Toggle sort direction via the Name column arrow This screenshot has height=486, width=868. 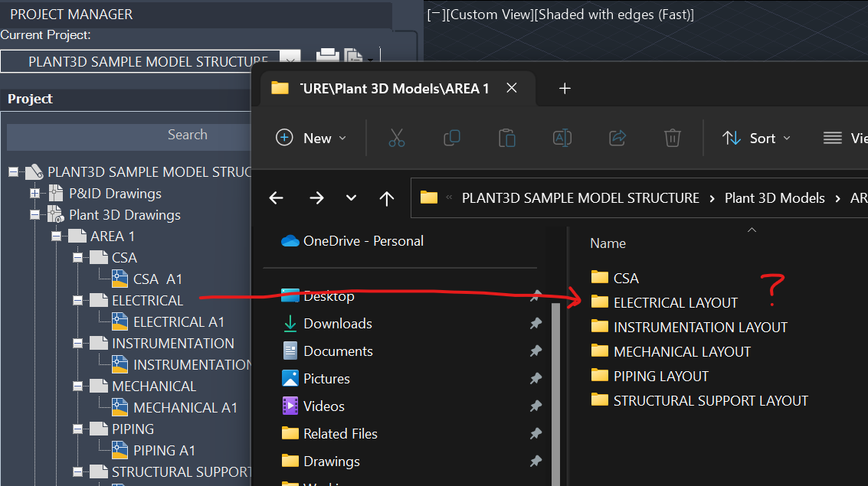(752, 230)
